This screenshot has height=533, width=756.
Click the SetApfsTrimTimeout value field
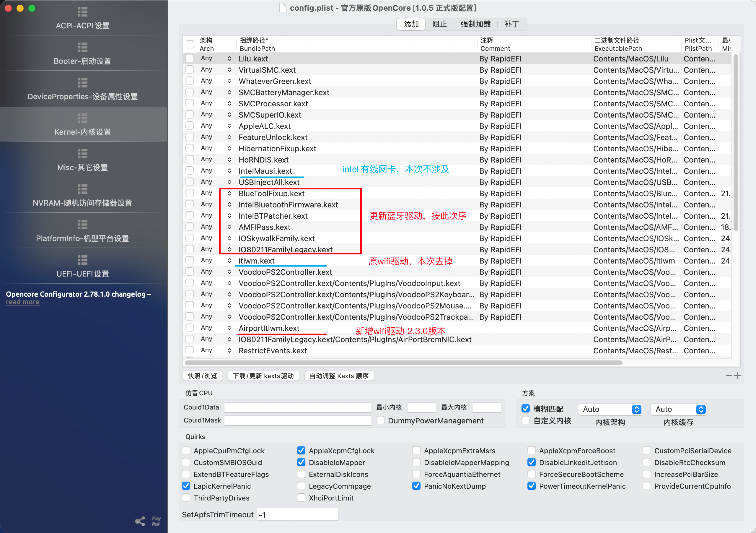297,514
